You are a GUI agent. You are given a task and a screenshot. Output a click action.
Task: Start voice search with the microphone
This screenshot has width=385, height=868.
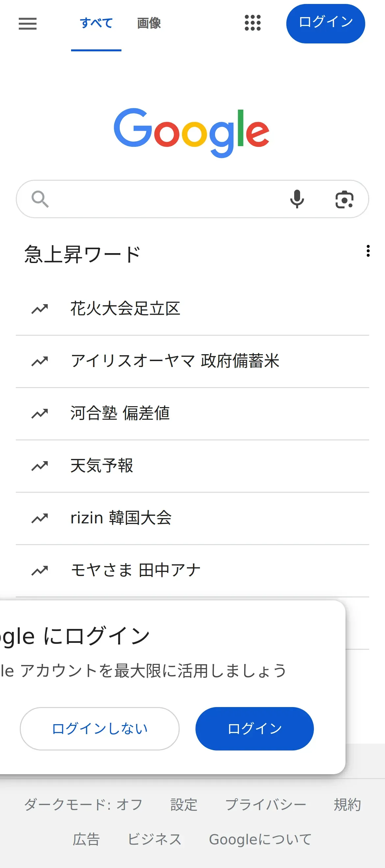(297, 199)
